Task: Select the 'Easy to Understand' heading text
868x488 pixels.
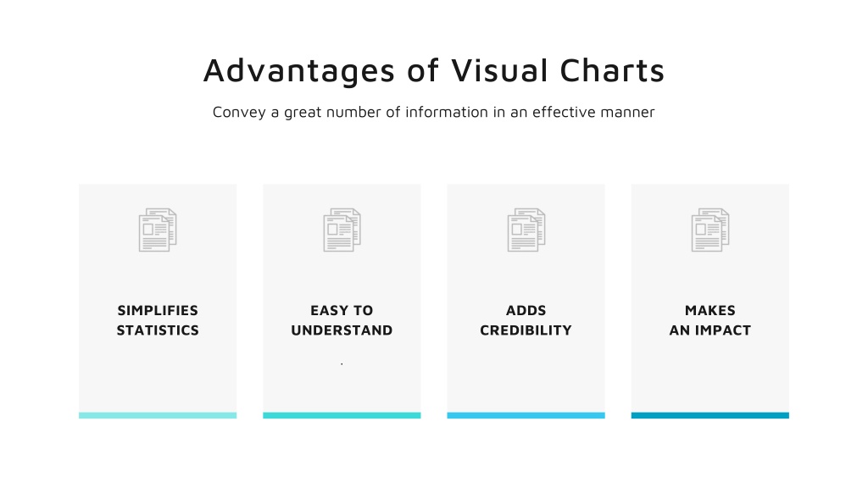Action: tap(342, 320)
